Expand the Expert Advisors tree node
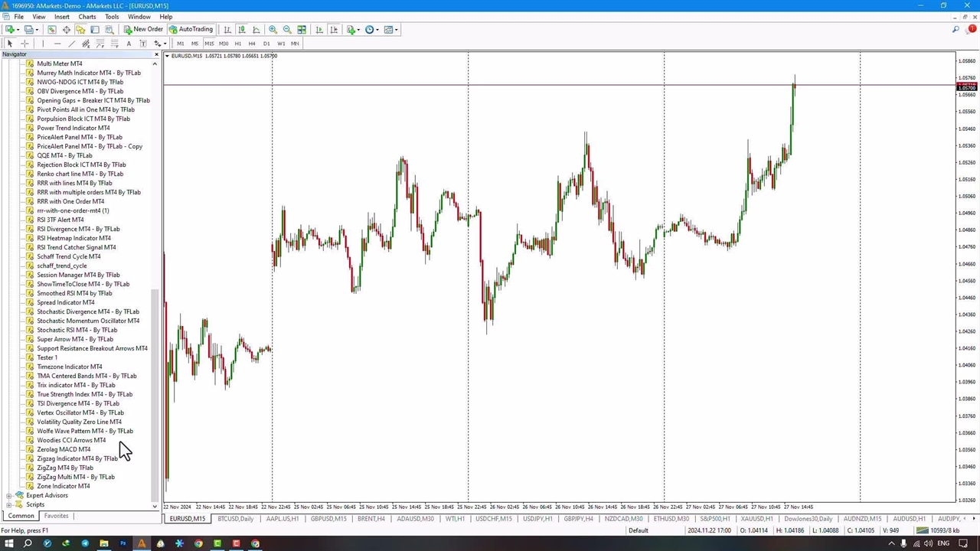The width and height of the screenshot is (980, 551). [8, 495]
